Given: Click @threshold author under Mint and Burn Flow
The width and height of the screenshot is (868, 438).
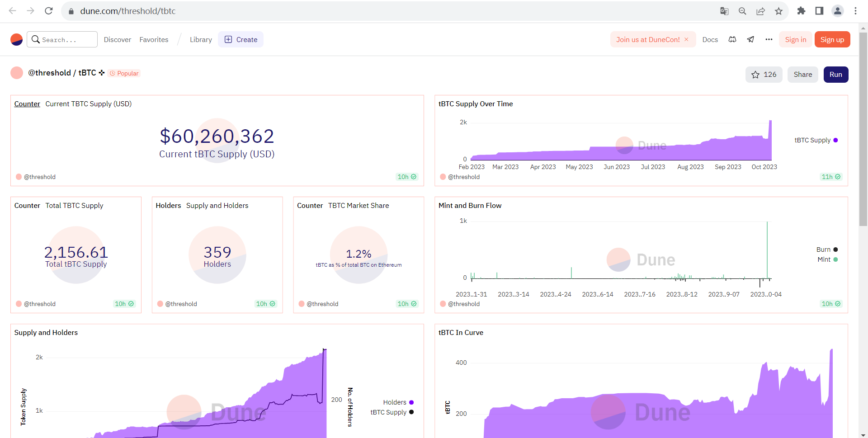Looking at the screenshot, I should (464, 304).
